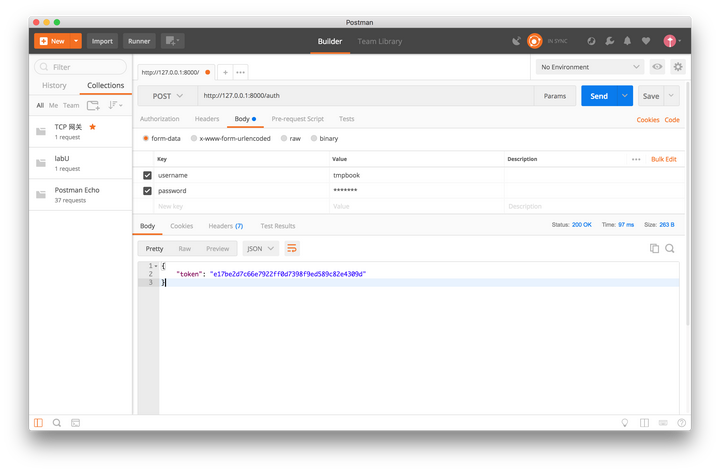720x472 pixels.
Task: Select the binary radio button
Action: pos(314,138)
